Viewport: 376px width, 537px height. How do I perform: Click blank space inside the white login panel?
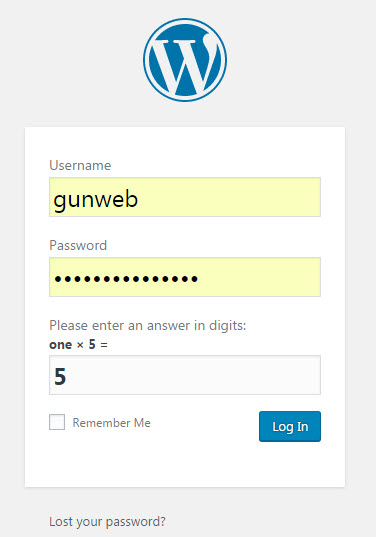pos(185,464)
